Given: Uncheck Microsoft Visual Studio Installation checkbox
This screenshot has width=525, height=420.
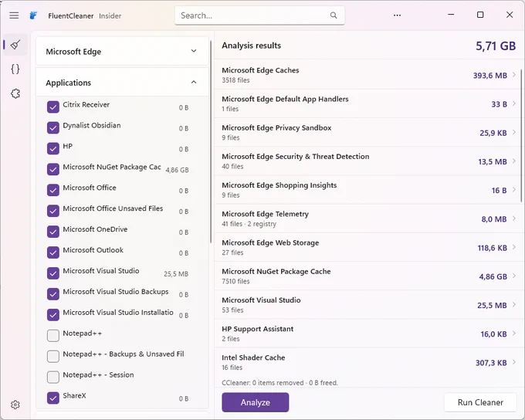Looking at the screenshot, I should click(x=53, y=315).
